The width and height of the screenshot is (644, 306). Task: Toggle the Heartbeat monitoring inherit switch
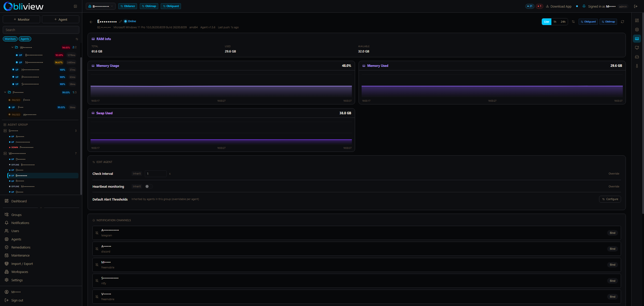pos(148,186)
